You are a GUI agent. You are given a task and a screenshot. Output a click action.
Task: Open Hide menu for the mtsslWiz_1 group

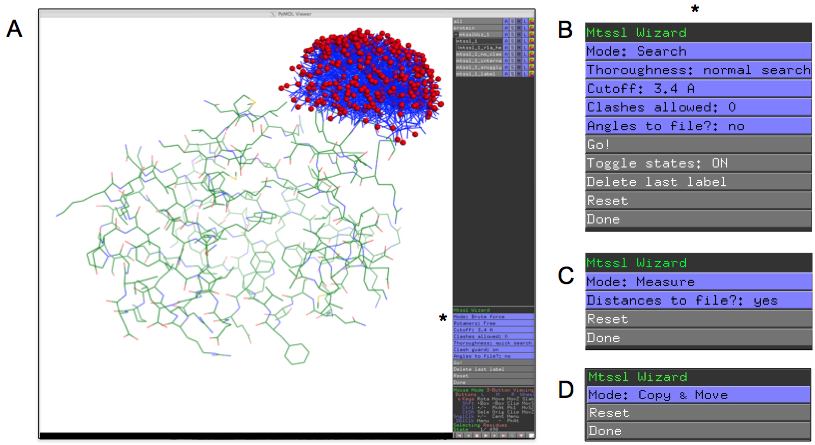click(521, 33)
